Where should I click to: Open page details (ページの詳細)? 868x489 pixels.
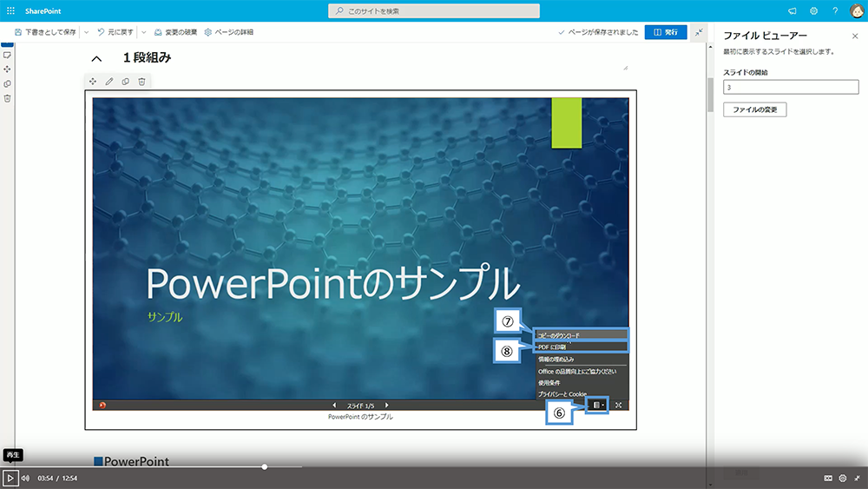pyautogui.click(x=228, y=32)
